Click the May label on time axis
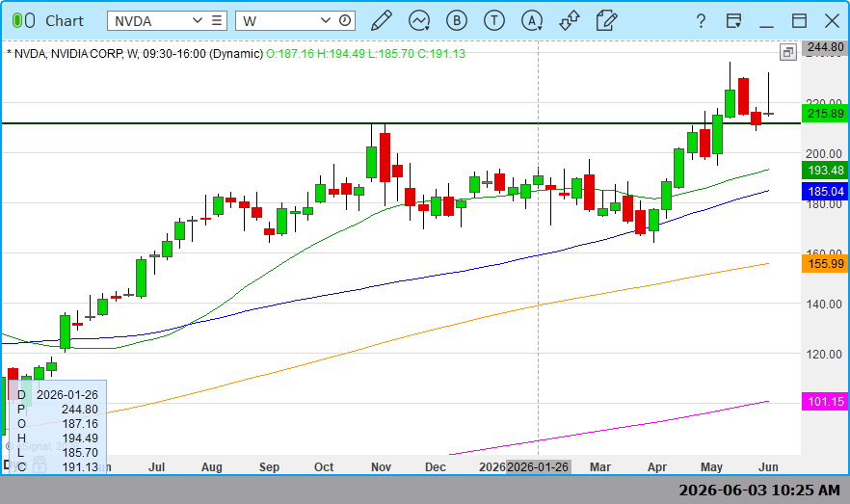 tap(712, 467)
